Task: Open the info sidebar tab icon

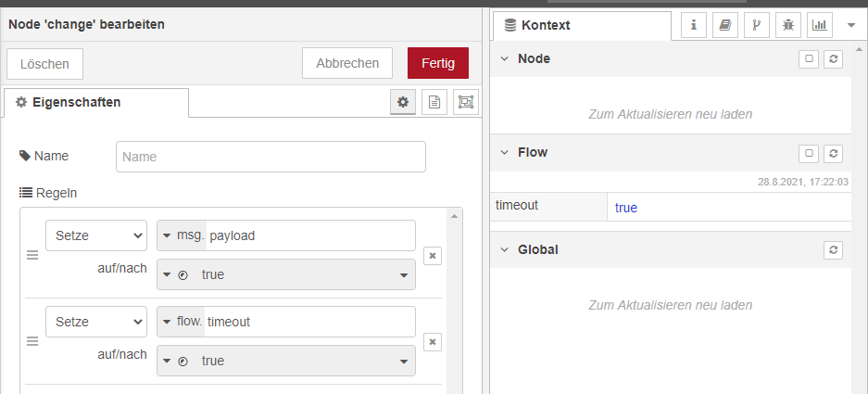Action: pos(694,25)
